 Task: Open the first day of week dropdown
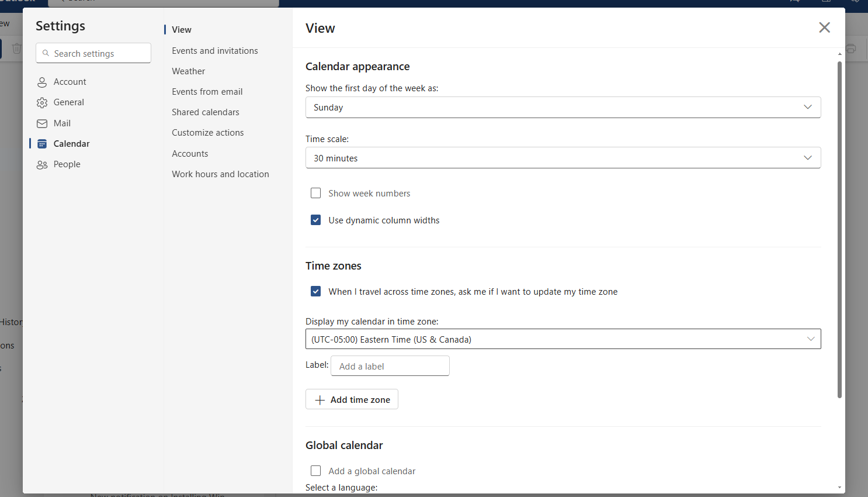(x=563, y=107)
